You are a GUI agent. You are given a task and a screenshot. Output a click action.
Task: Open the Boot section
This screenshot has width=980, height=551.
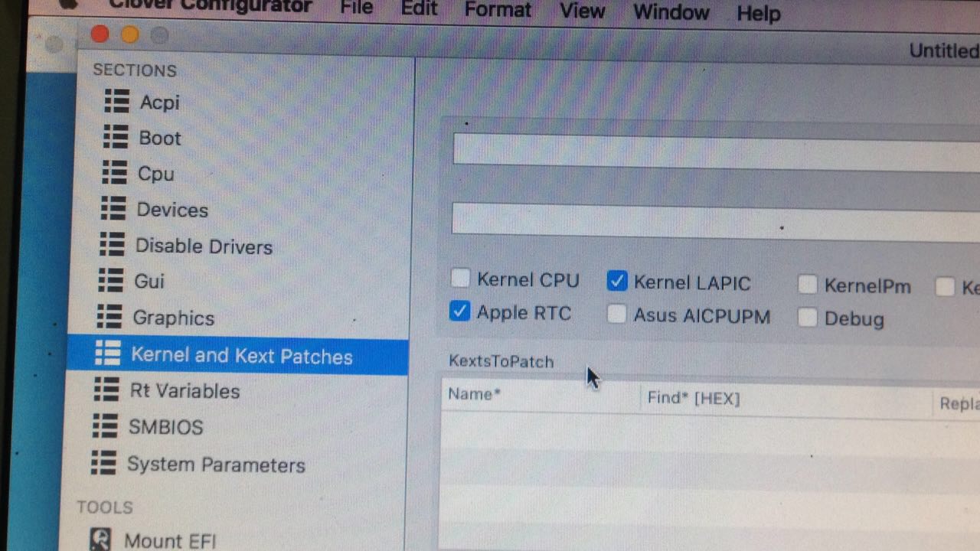(x=160, y=138)
